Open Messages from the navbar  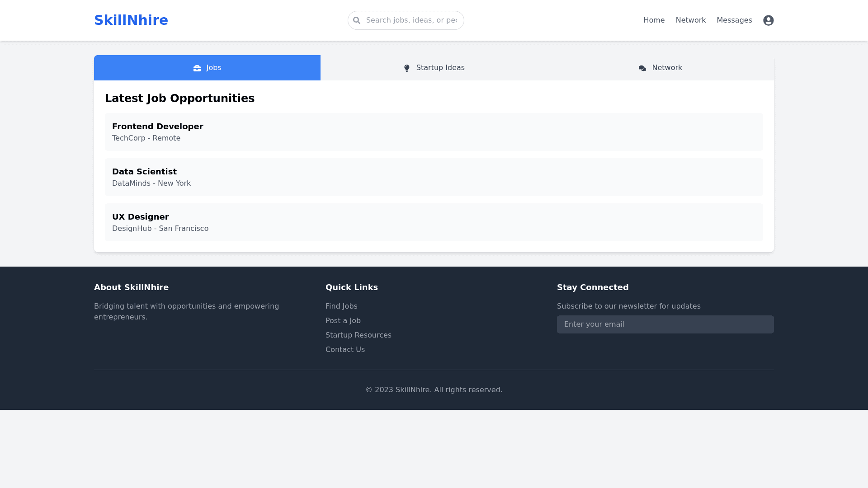point(734,20)
